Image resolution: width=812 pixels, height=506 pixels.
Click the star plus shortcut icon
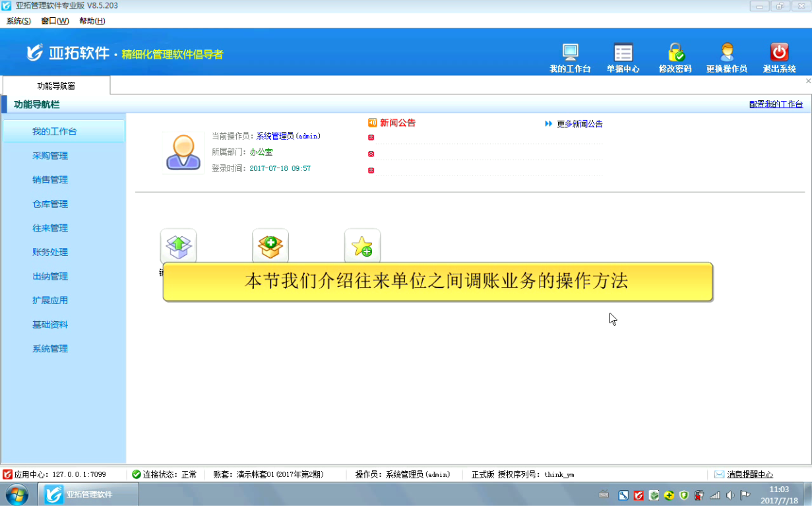click(x=362, y=246)
